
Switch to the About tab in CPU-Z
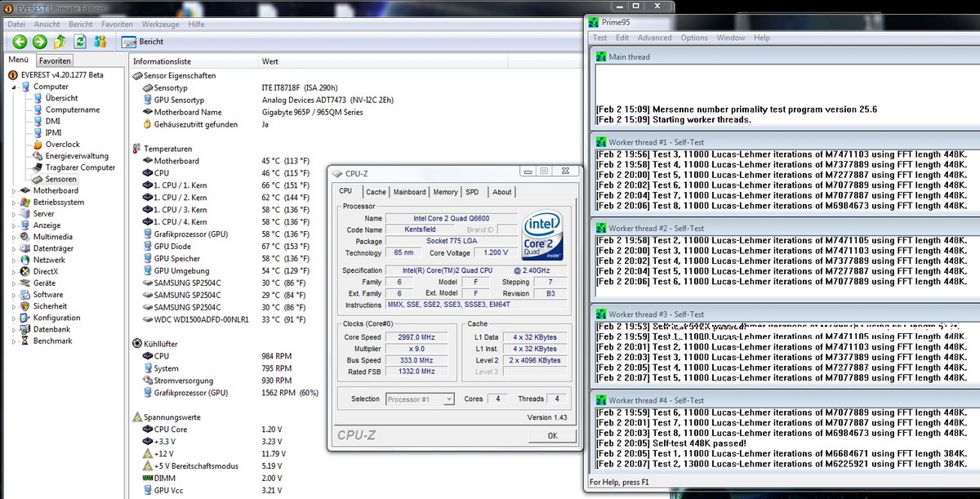click(502, 192)
